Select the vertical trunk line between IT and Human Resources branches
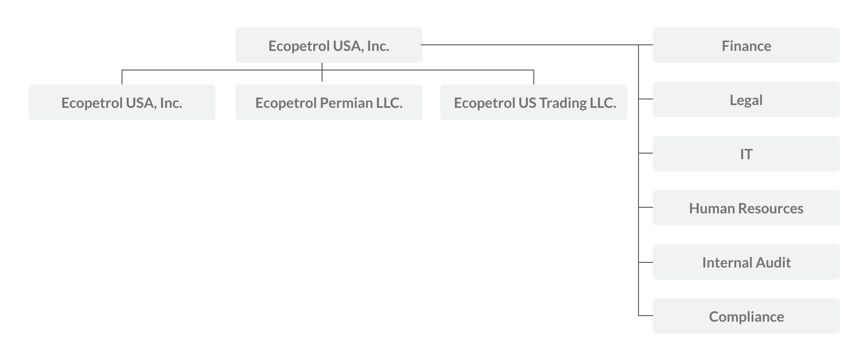This screenshot has width=868, height=359. tap(638, 180)
